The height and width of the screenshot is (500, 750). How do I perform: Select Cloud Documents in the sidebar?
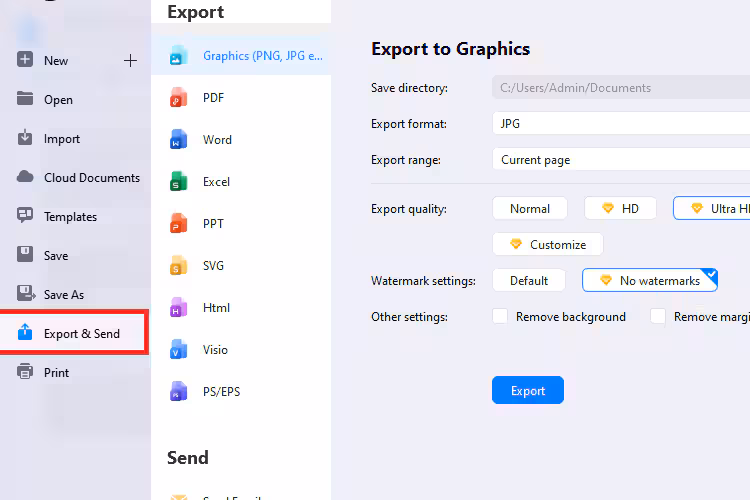click(91, 178)
